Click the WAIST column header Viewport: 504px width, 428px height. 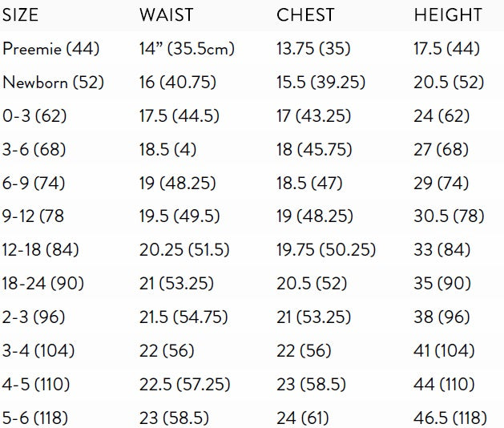coord(167,15)
